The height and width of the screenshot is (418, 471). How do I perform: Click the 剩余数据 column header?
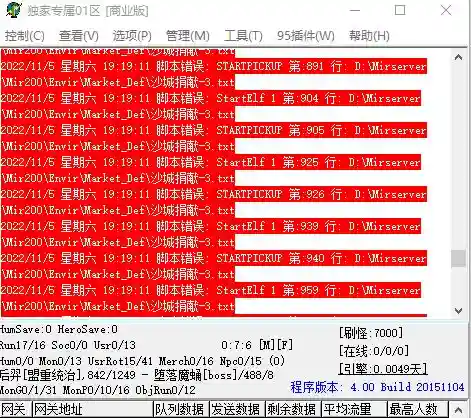[293, 409]
